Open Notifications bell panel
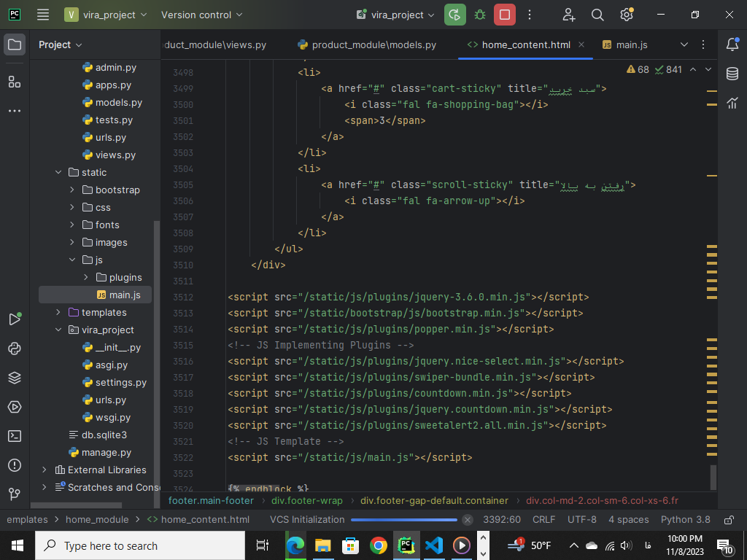 pyautogui.click(x=732, y=44)
